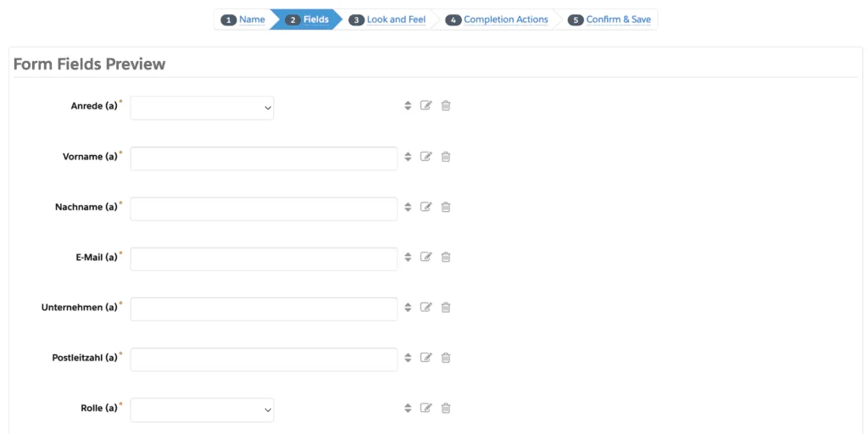The width and height of the screenshot is (868, 434).
Task: Open the Anrede (a) dropdown
Action: pyautogui.click(x=202, y=108)
